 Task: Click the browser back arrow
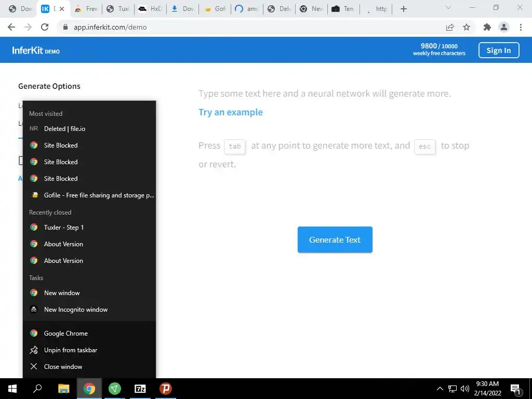11,27
